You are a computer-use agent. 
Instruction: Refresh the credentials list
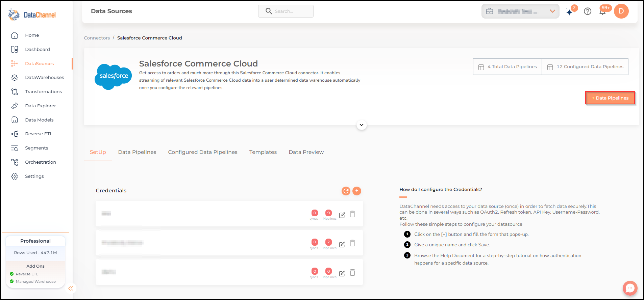[346, 191]
